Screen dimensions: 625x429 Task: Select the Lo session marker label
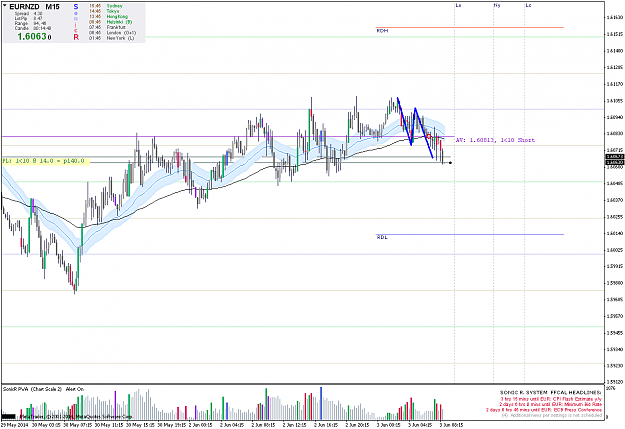[458, 5]
